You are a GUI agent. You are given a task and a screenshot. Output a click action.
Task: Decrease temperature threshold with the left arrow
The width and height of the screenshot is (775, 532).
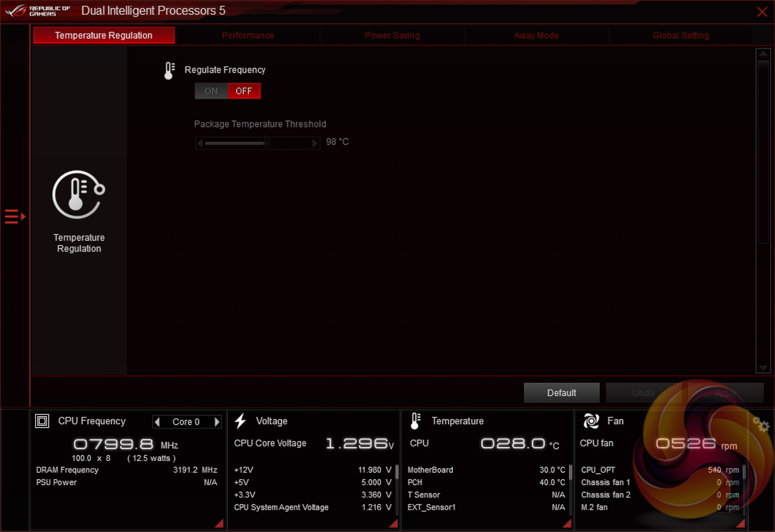point(200,143)
